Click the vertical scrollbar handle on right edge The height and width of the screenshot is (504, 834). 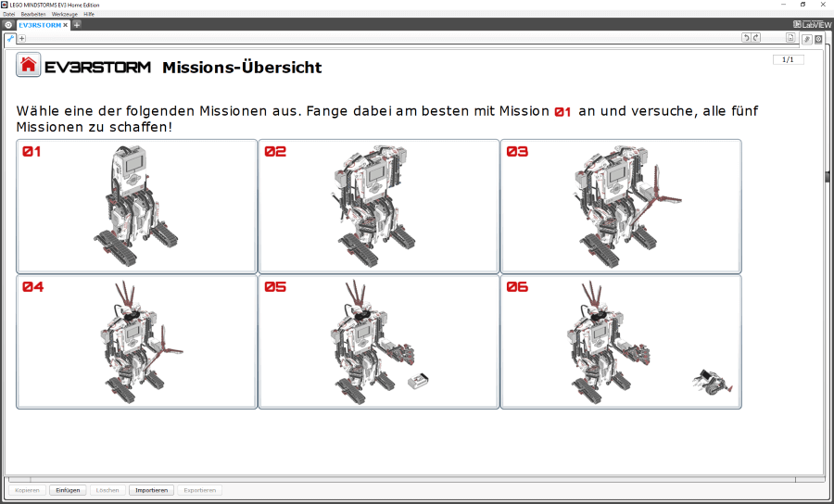coord(828,177)
